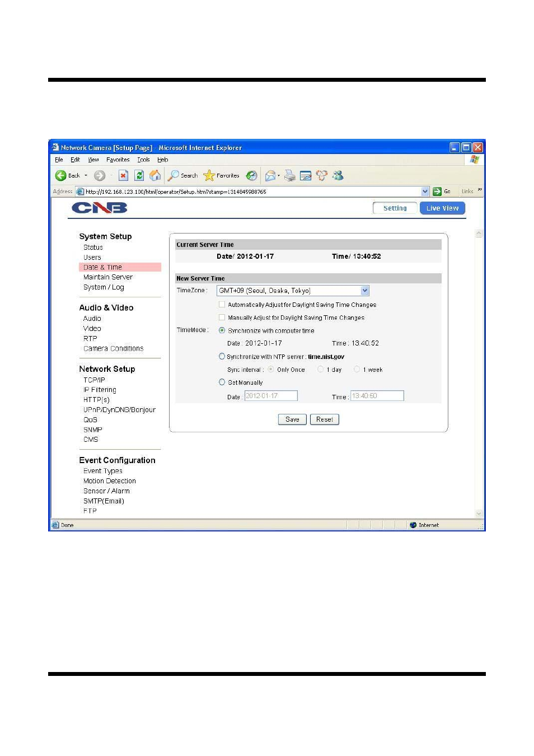Click the page icon in address bar
The width and height of the screenshot is (534, 756).
click(80, 192)
